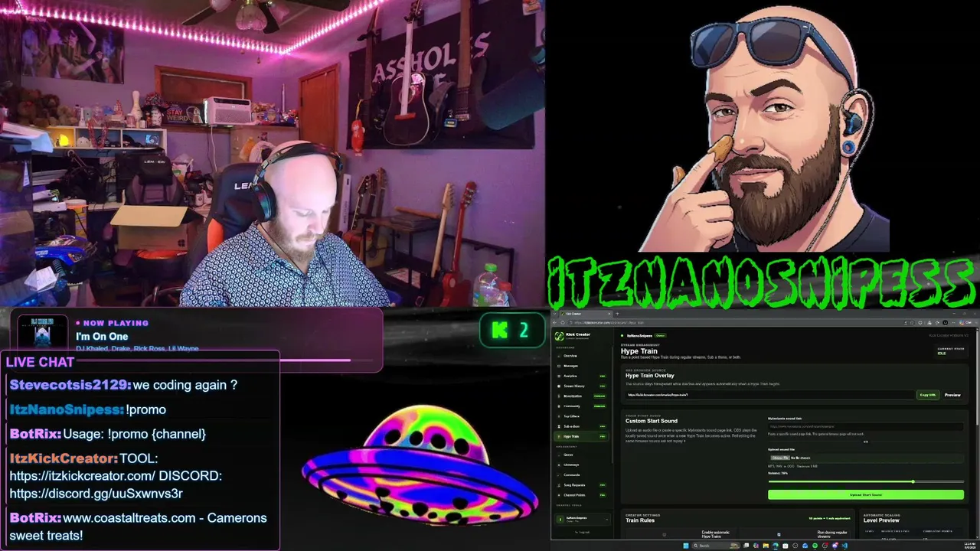Open Messages in Kick Creator sidebar
Image resolution: width=980 pixels, height=551 pixels.
[x=582, y=366]
